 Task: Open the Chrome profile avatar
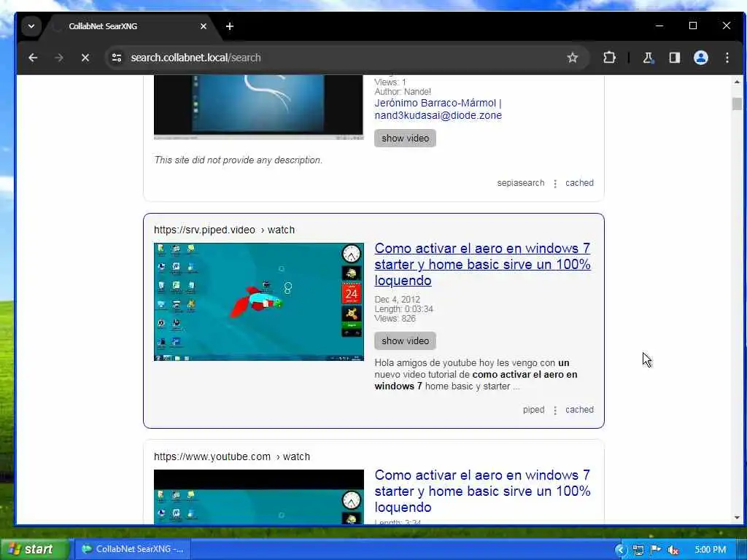[701, 58]
